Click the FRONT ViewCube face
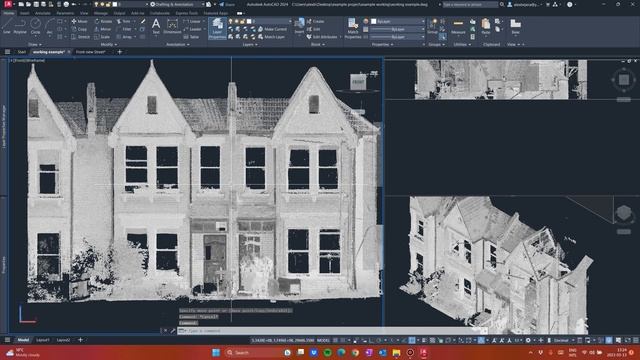The height and width of the screenshot is (360, 640). click(358, 82)
